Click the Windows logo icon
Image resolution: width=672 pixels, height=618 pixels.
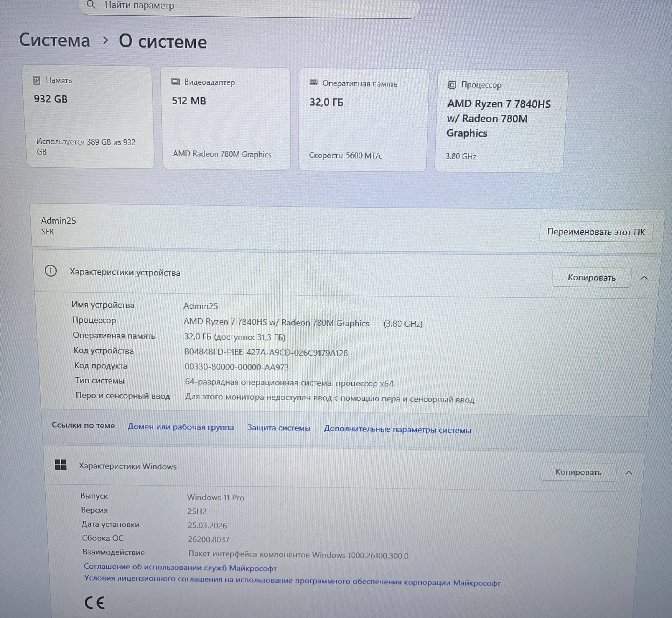(61, 465)
